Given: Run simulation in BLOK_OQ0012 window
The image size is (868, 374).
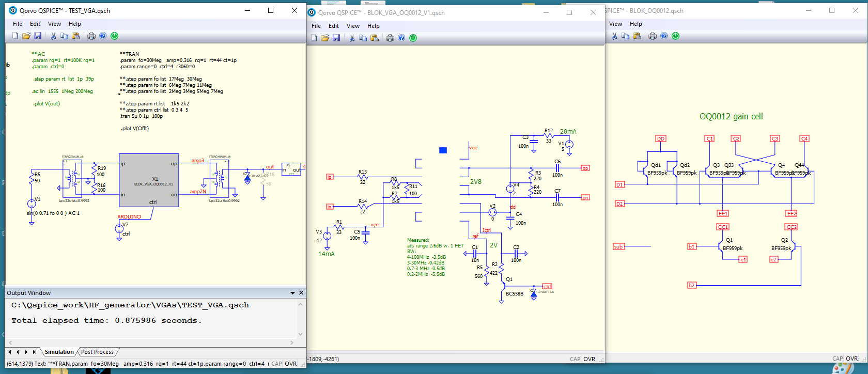Looking at the screenshot, I should (676, 36).
